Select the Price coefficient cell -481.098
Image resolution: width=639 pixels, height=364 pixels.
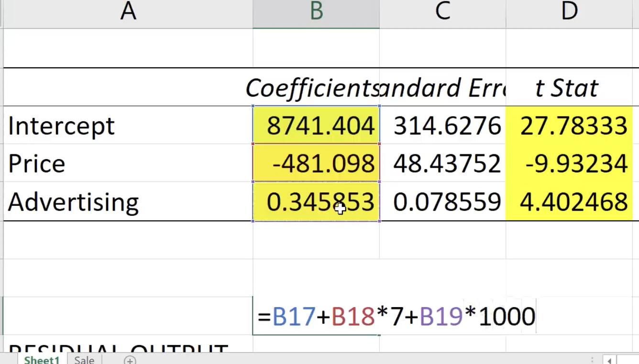tap(316, 164)
